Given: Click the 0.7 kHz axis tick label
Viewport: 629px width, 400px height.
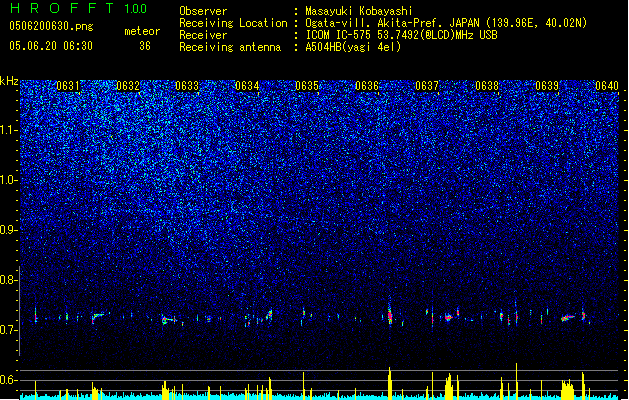Looking at the screenshot, I should coord(8,330).
